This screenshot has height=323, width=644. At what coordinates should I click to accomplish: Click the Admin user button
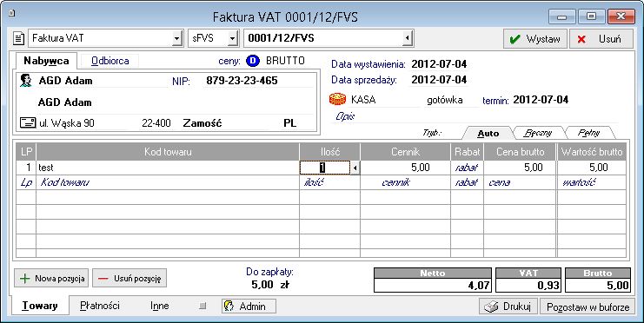coord(249,307)
